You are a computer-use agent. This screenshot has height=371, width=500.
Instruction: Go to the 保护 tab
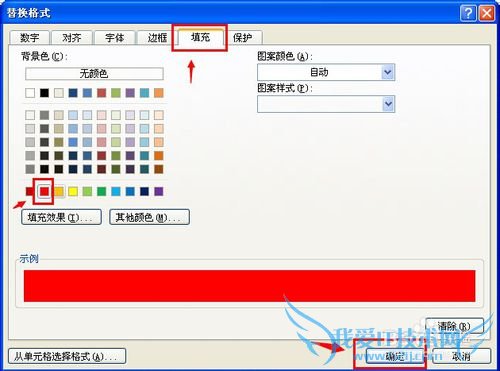[243, 38]
